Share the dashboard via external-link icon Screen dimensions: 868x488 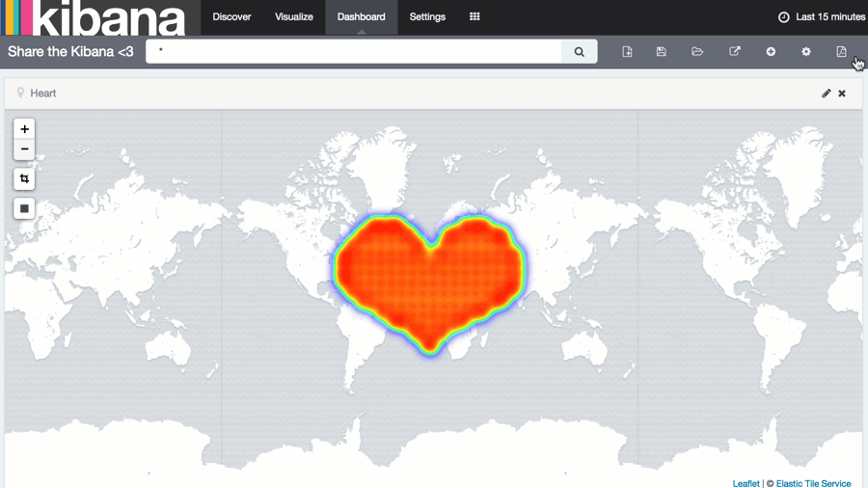click(x=735, y=51)
